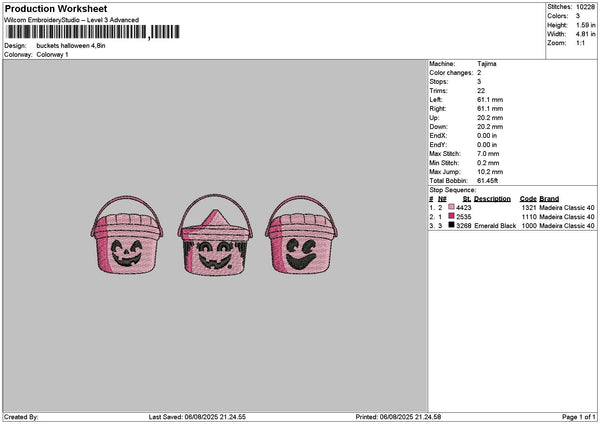Select the left jack-o-lantern bucket design
This screenshot has height=424, width=600.
pos(127,235)
